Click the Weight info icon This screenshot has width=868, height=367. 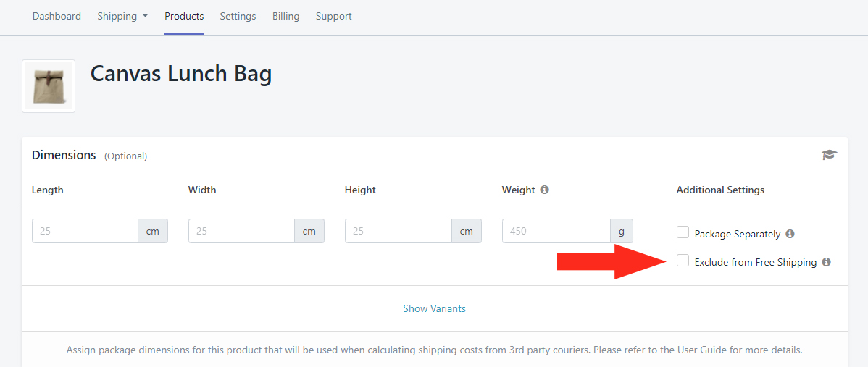(x=545, y=190)
